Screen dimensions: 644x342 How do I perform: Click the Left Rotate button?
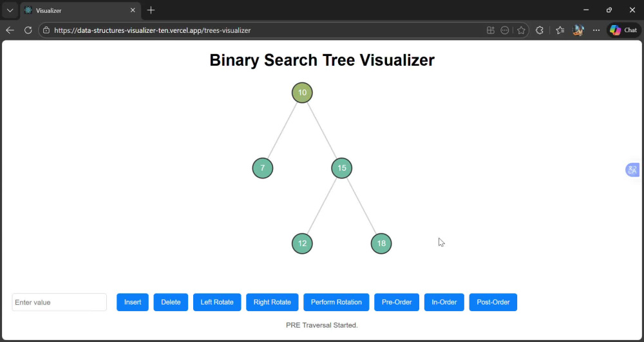coord(217,302)
